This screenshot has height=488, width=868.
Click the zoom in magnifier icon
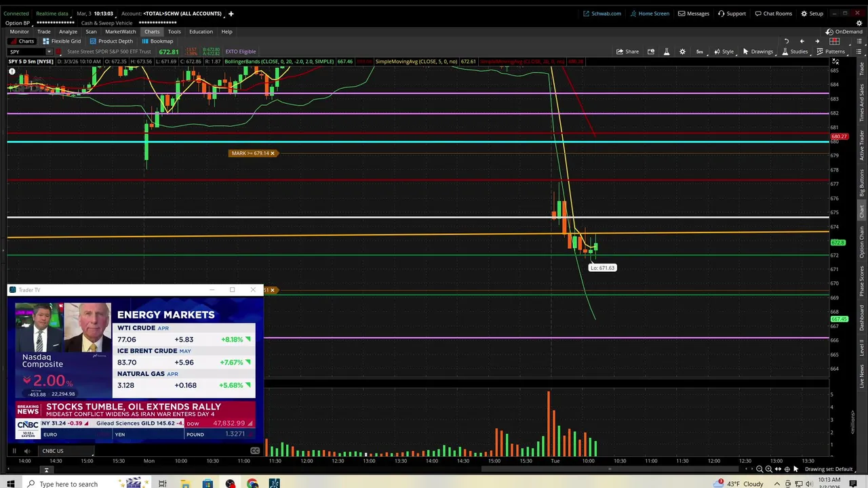(x=768, y=469)
